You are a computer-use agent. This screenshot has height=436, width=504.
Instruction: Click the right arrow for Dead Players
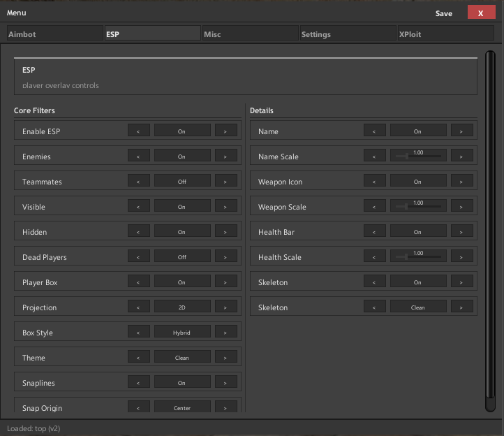(226, 256)
